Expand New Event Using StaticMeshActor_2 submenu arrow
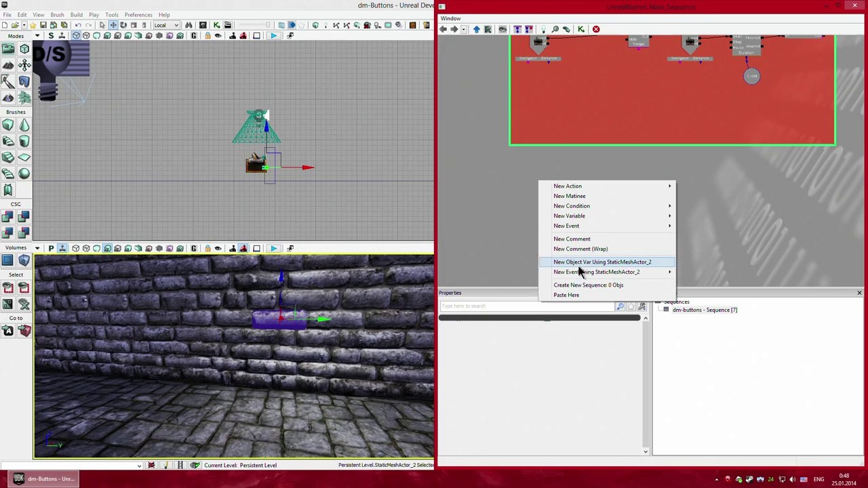Screen dimensions: 868x488 coord(669,272)
